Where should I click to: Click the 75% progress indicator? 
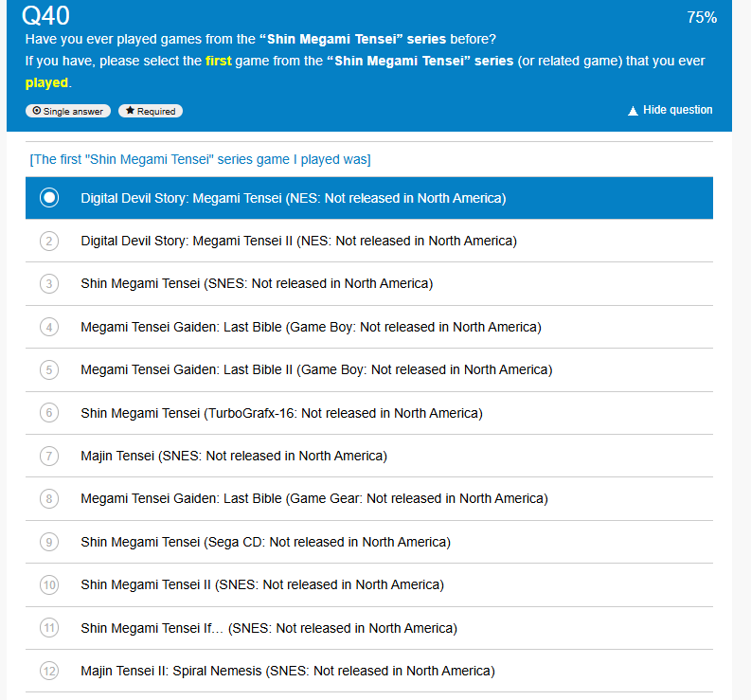702,18
